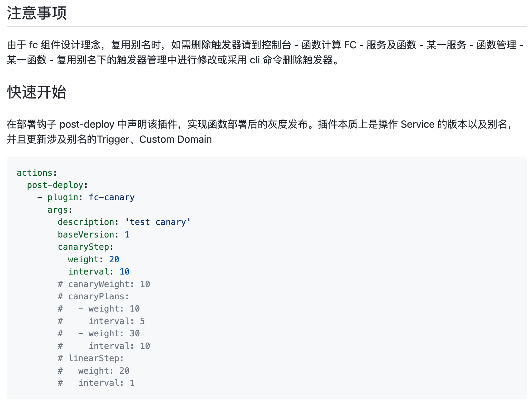Click the commented 'canaryWeight: 10' line
Viewport: 532px width, 406px height.
tap(104, 284)
